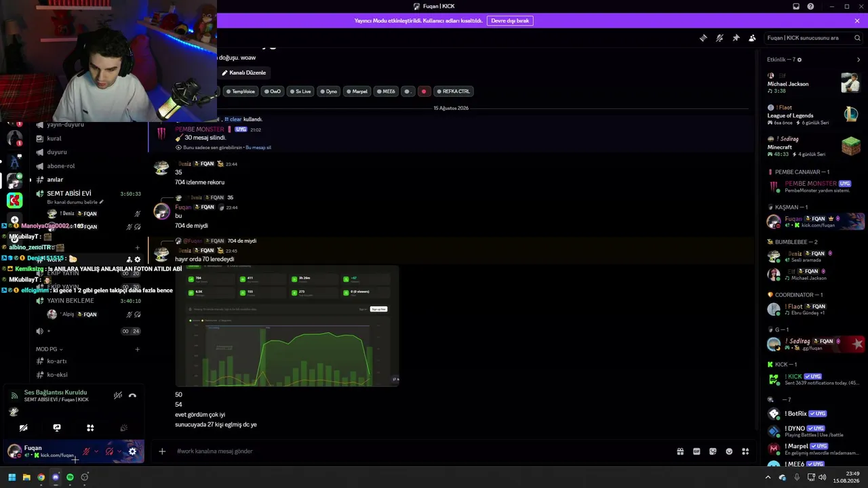
Task: Show hidden system tray icons
Action: (768, 477)
